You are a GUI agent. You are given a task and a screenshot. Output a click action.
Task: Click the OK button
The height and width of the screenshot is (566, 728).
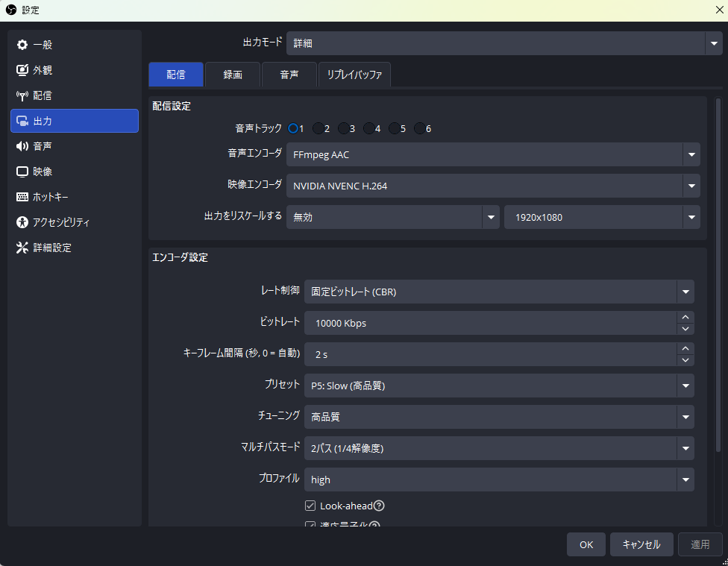tap(586, 544)
